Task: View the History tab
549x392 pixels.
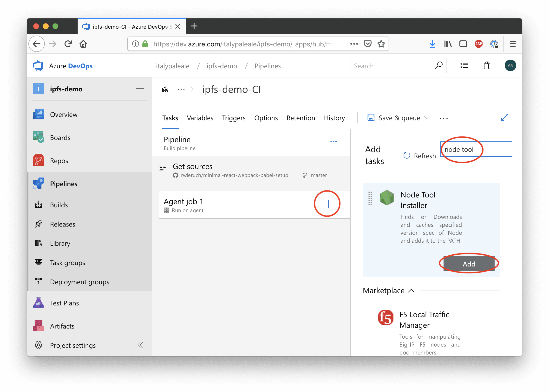Action: pyautogui.click(x=334, y=118)
